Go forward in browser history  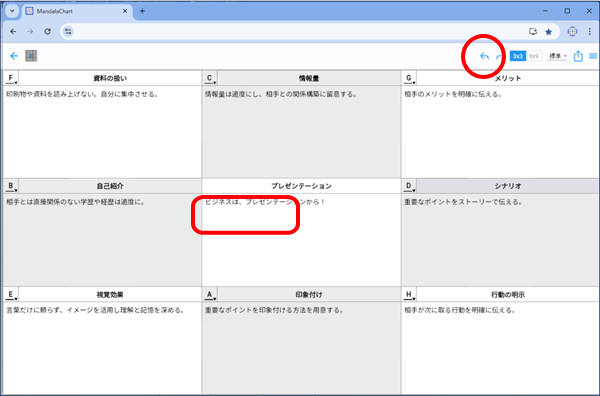coord(30,32)
